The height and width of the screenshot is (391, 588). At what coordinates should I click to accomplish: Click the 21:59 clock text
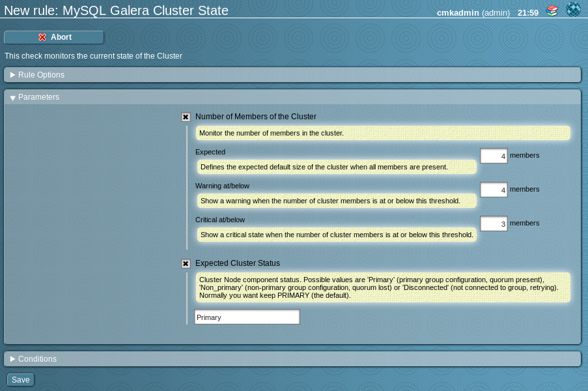pyautogui.click(x=528, y=13)
